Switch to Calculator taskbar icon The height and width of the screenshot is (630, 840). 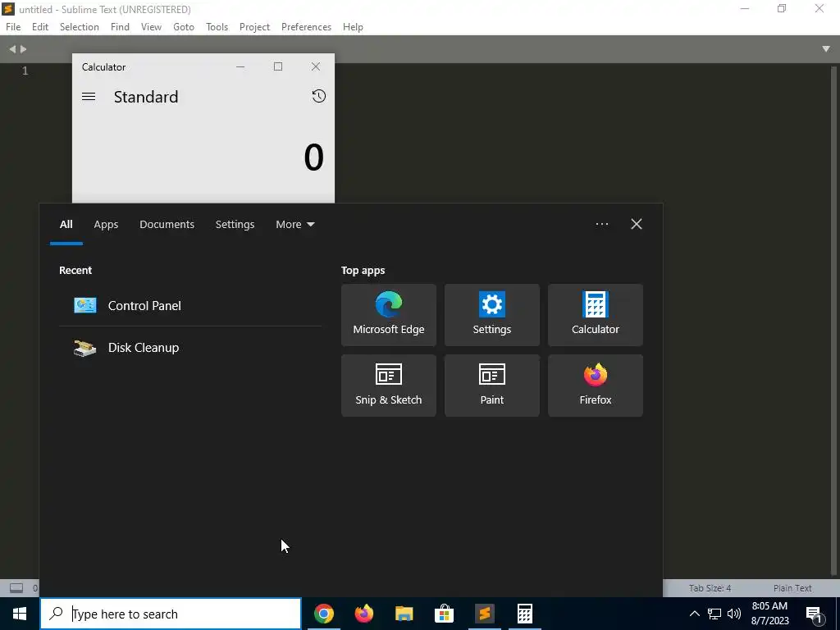(x=524, y=614)
